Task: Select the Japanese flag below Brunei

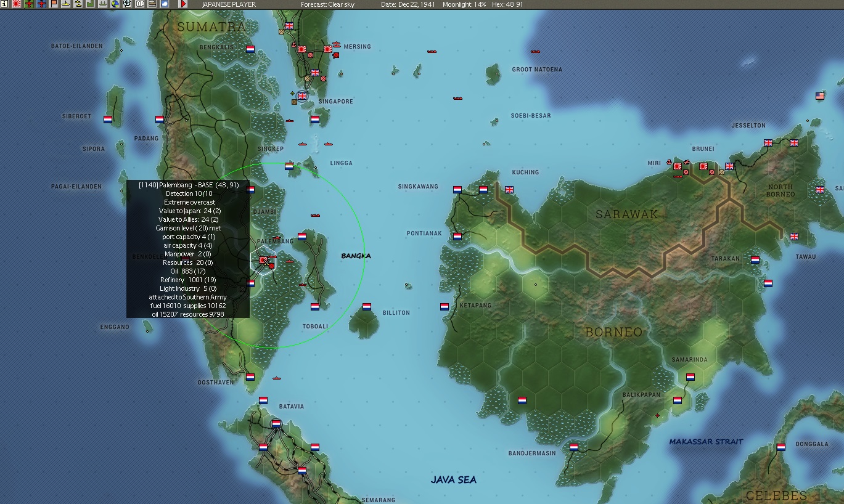Action: [x=703, y=166]
